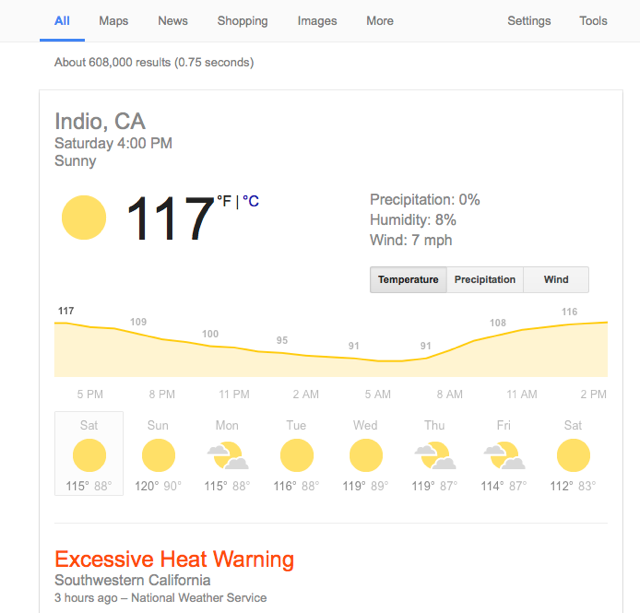Open the More search menu
640x613 pixels.
(x=380, y=21)
